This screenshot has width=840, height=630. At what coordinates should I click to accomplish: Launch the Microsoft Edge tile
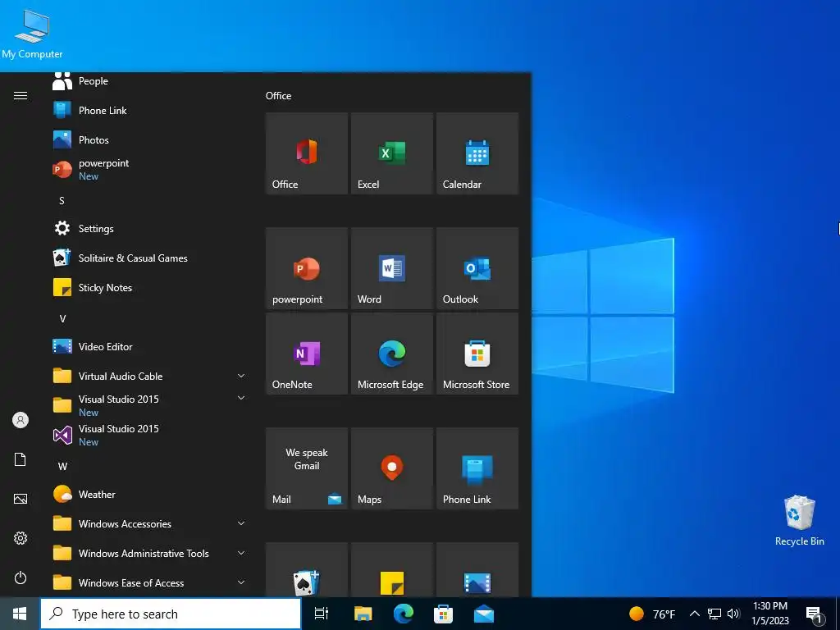tap(391, 354)
